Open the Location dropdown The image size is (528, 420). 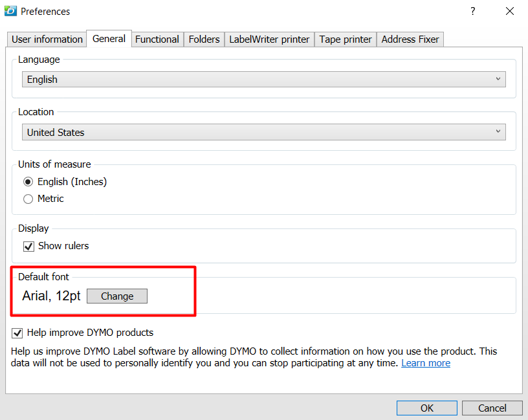pyautogui.click(x=263, y=131)
